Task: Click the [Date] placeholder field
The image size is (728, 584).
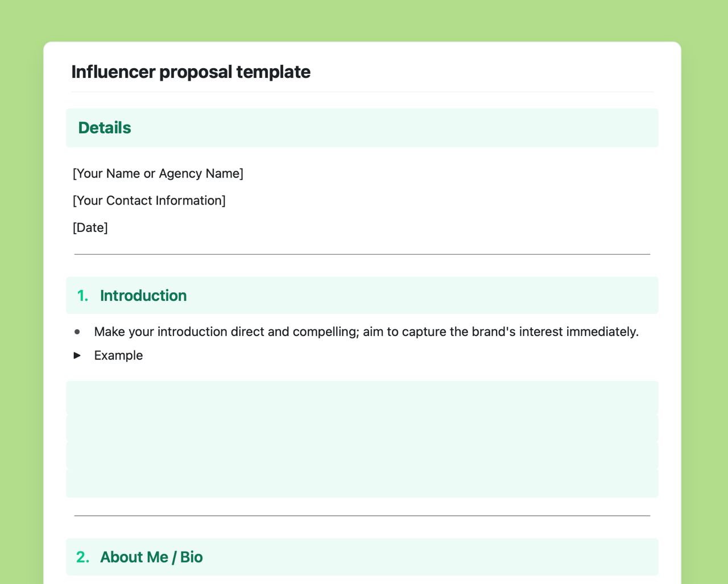Action: (90, 227)
